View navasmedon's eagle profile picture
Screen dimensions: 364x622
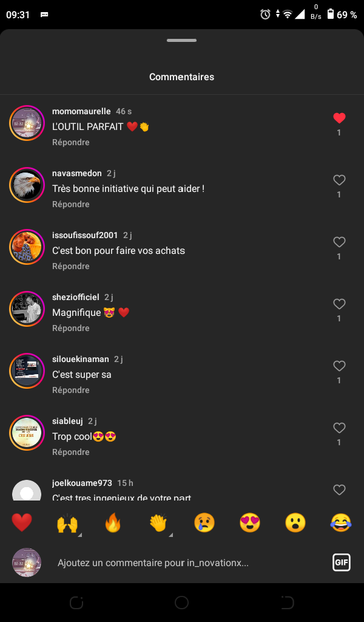click(27, 185)
